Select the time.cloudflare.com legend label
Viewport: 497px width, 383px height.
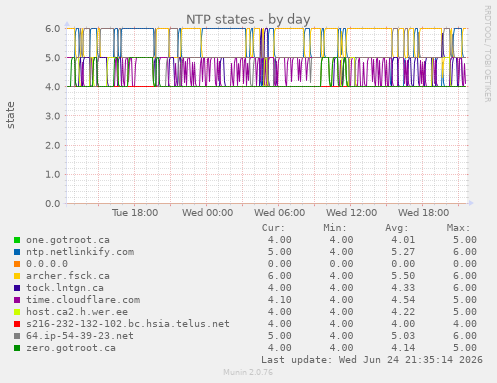83,300
